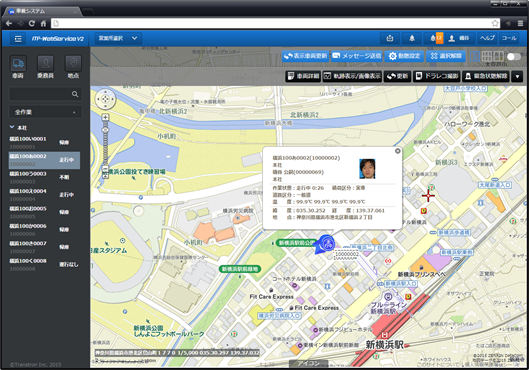The image size is (529, 370).
Task: Select the 車両 vehicle truck icon
Action: pyautogui.click(x=18, y=63)
